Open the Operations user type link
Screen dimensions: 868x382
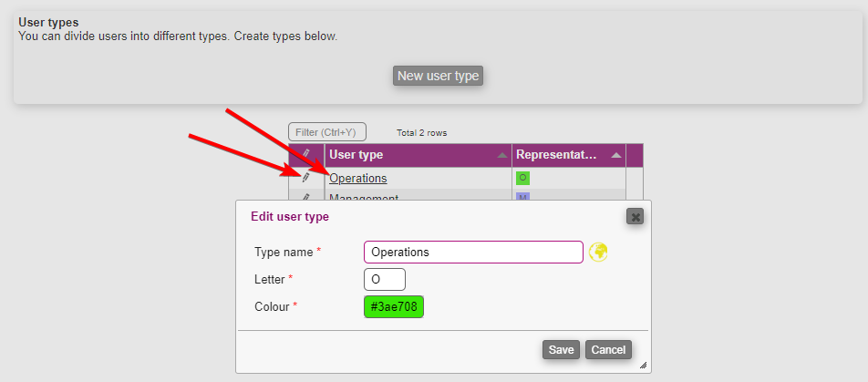coord(357,178)
